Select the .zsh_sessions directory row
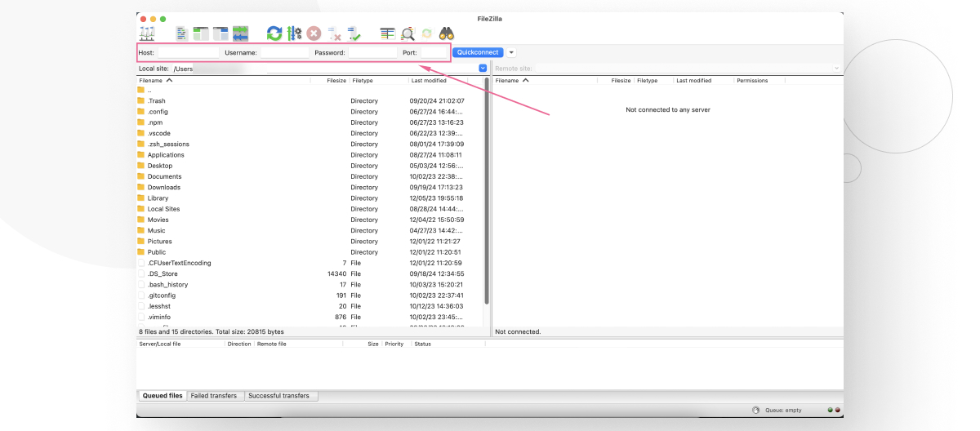This screenshot has height=431, width=980. pyautogui.click(x=310, y=144)
